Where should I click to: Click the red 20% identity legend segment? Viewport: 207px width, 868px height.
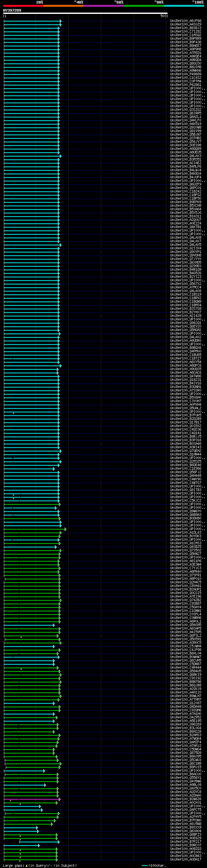(x=23, y=6)
